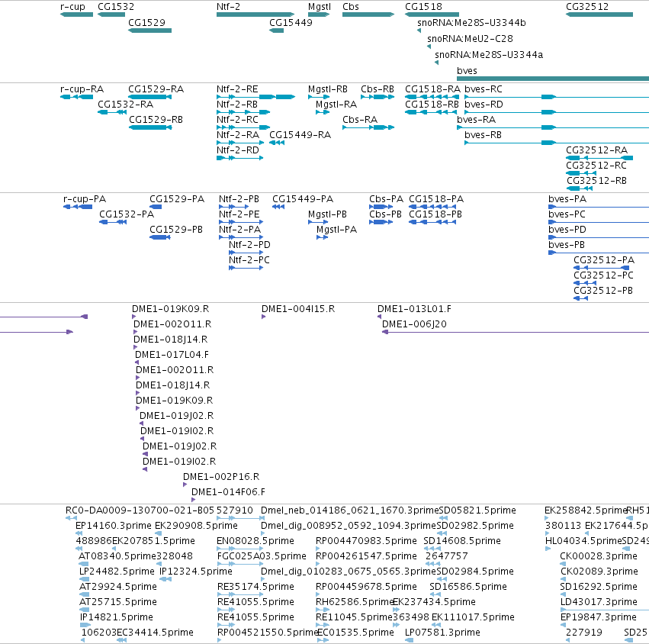Select snoRNA:Me28S-U3344b label
The height and width of the screenshot is (644, 649).
click(471, 22)
